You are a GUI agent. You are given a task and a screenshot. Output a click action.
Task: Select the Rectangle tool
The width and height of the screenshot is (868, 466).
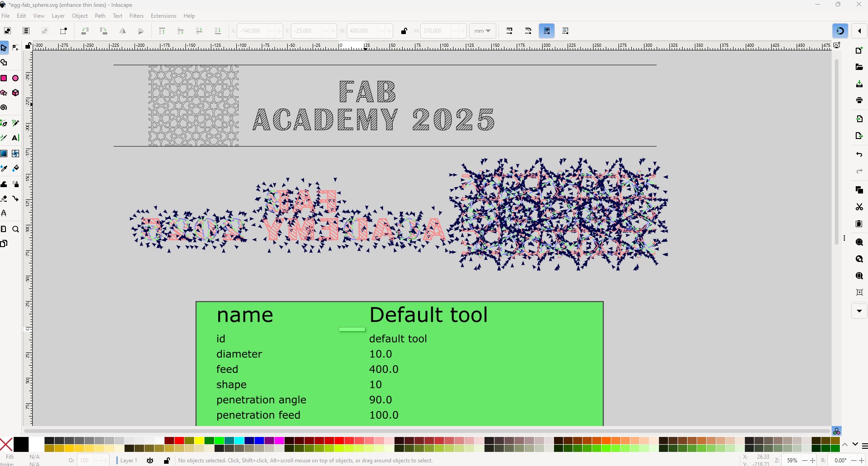point(4,78)
